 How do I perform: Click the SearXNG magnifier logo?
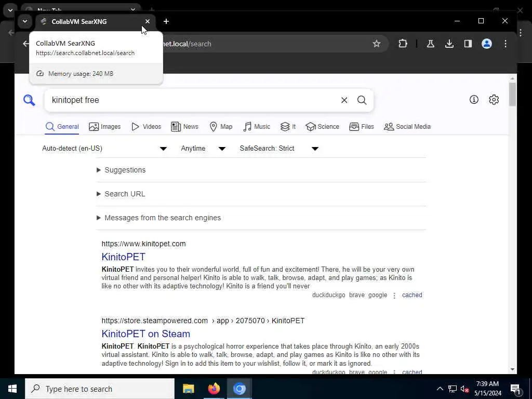pos(29,100)
